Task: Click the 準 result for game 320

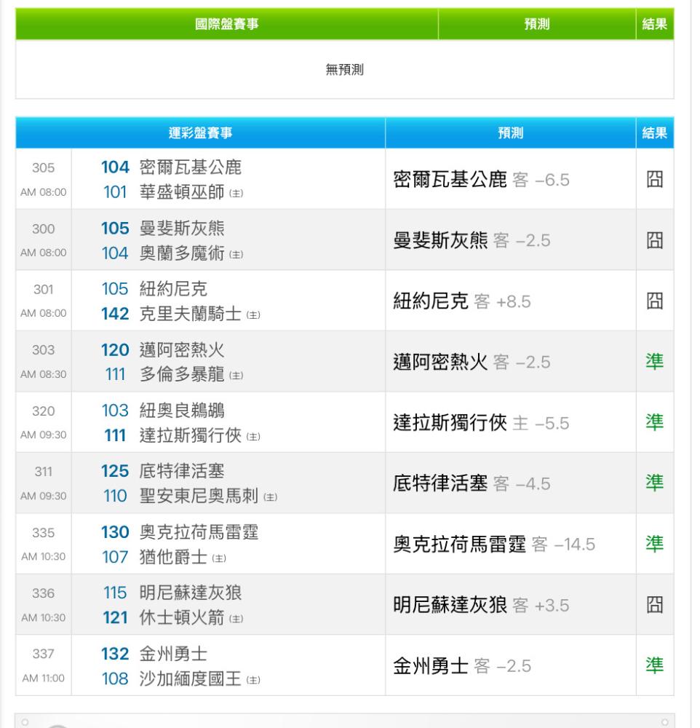Action: pos(654,422)
